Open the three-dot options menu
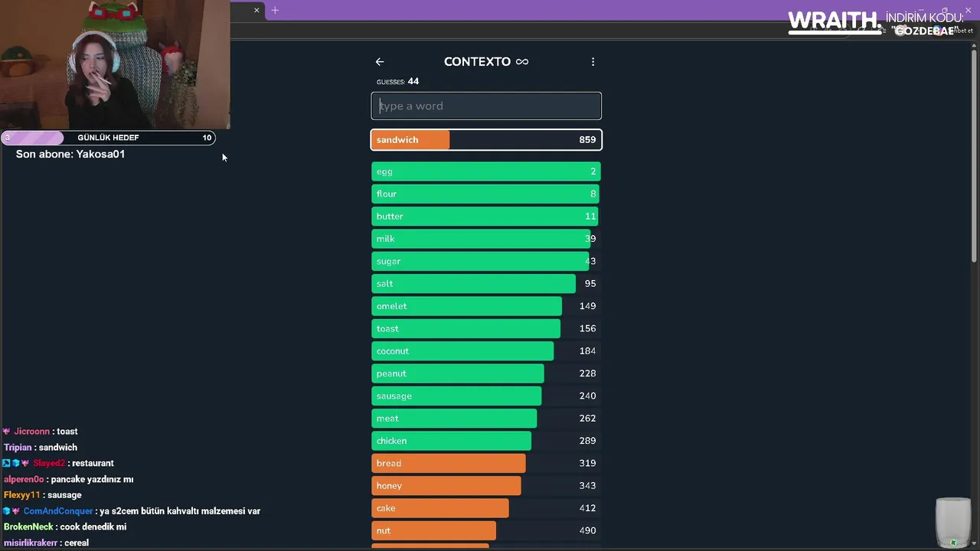This screenshot has height=551, width=980. coord(593,62)
